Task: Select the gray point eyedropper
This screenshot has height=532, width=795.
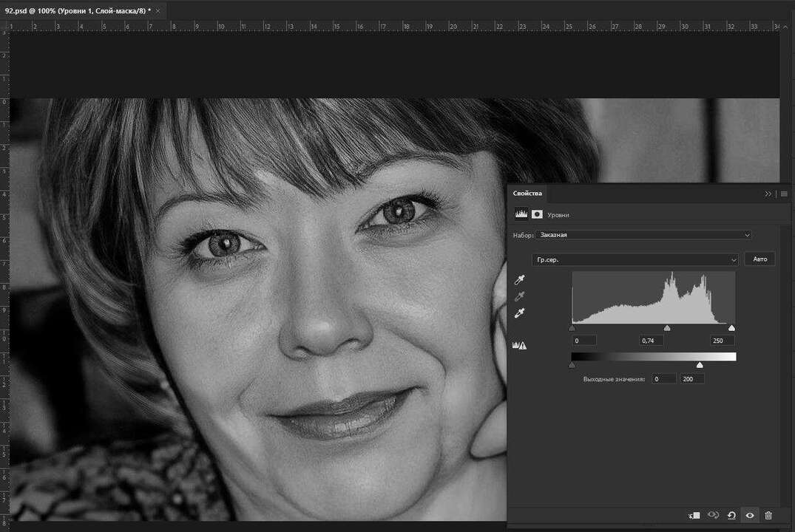Action: click(x=521, y=296)
